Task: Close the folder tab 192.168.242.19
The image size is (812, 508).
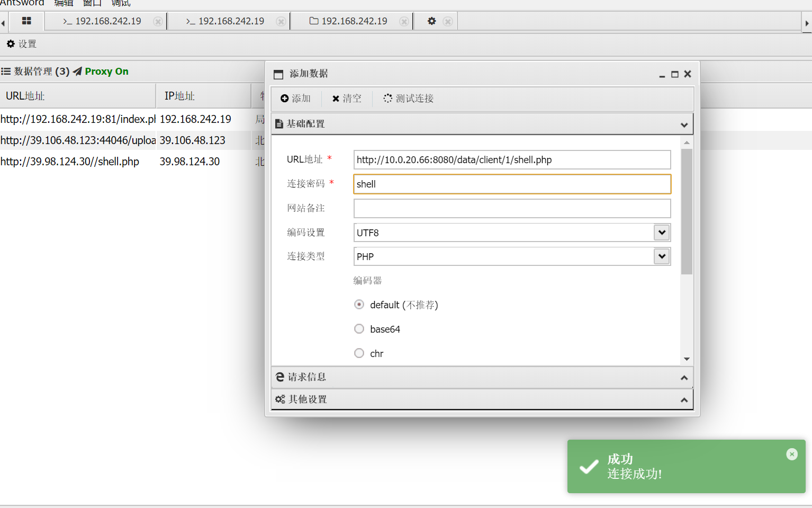Action: tap(404, 22)
